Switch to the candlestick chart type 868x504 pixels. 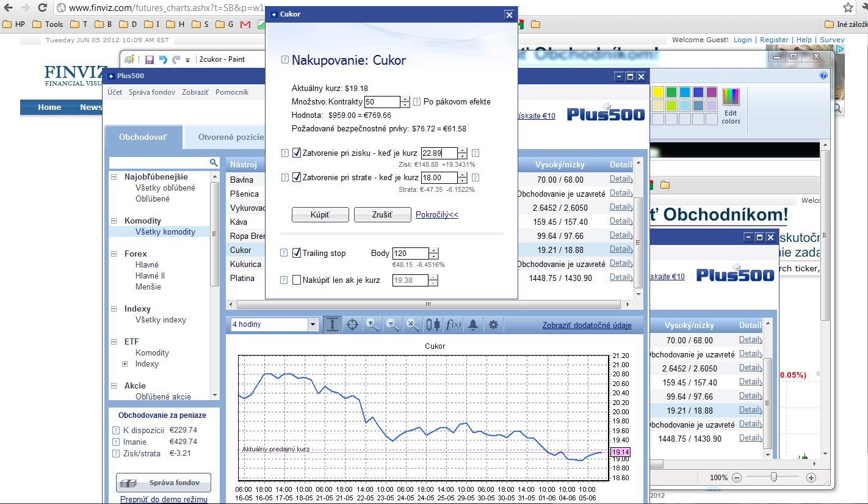tap(433, 324)
